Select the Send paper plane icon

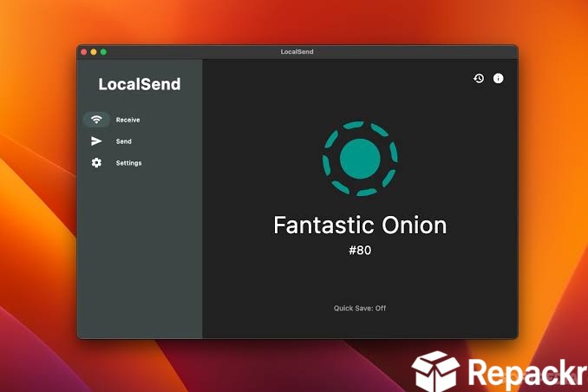pos(96,141)
